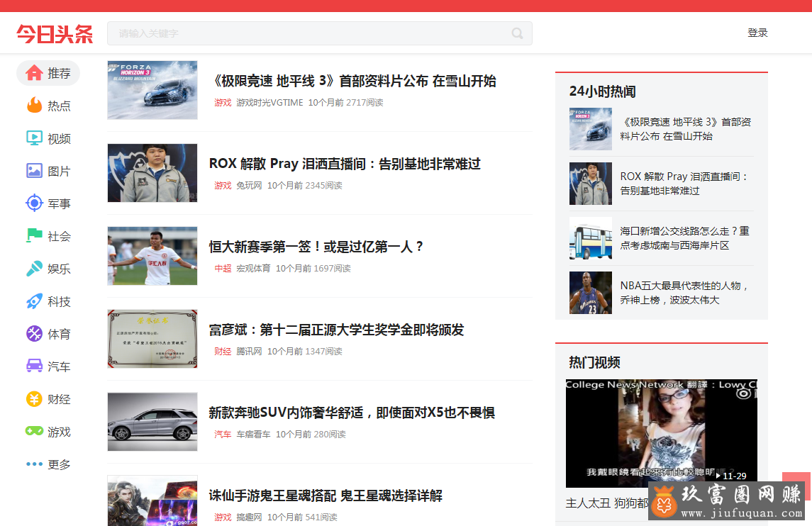The height and width of the screenshot is (526, 812).
Task: Open NBA五大最具代表性的人物 hot news title
Action: point(684,293)
